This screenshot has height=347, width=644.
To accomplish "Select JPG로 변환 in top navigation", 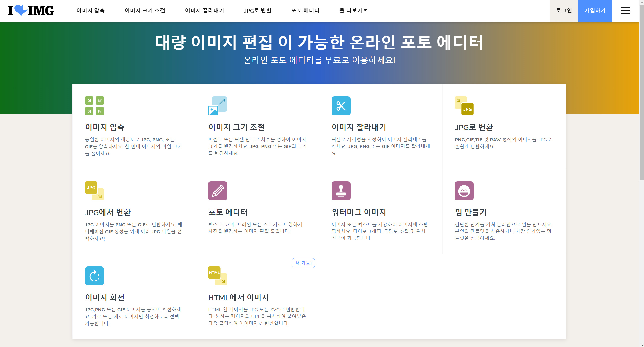I will [x=257, y=11].
